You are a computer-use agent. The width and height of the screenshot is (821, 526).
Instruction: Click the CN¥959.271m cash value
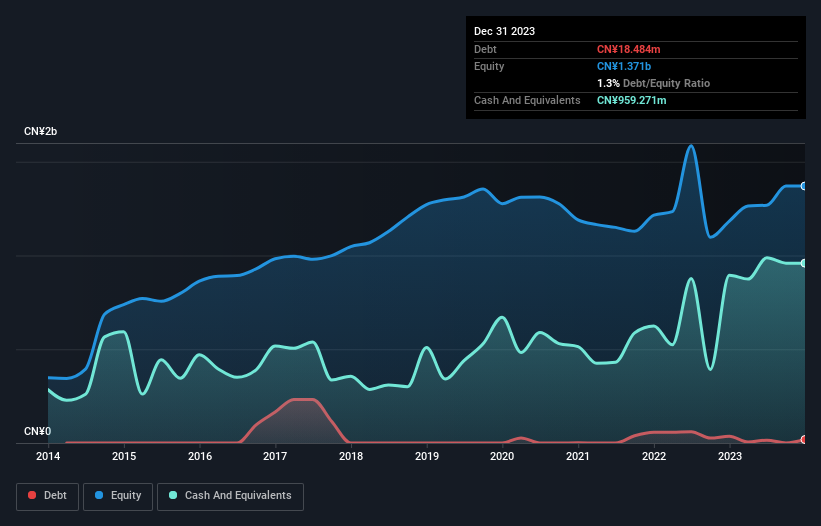point(631,100)
